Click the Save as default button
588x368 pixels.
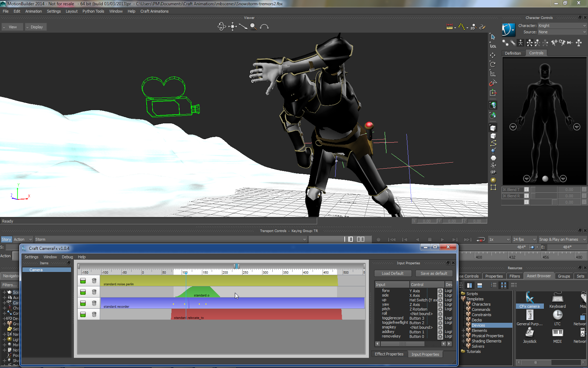[434, 273]
